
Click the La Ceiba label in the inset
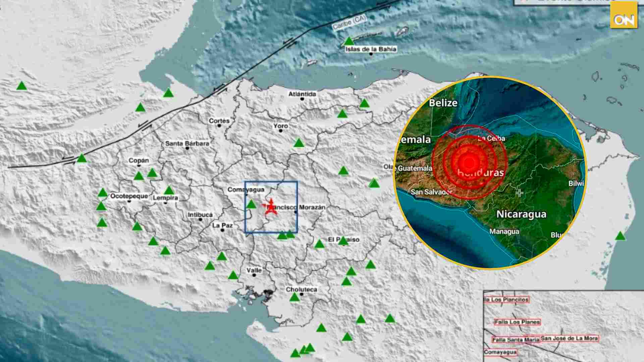tap(491, 138)
